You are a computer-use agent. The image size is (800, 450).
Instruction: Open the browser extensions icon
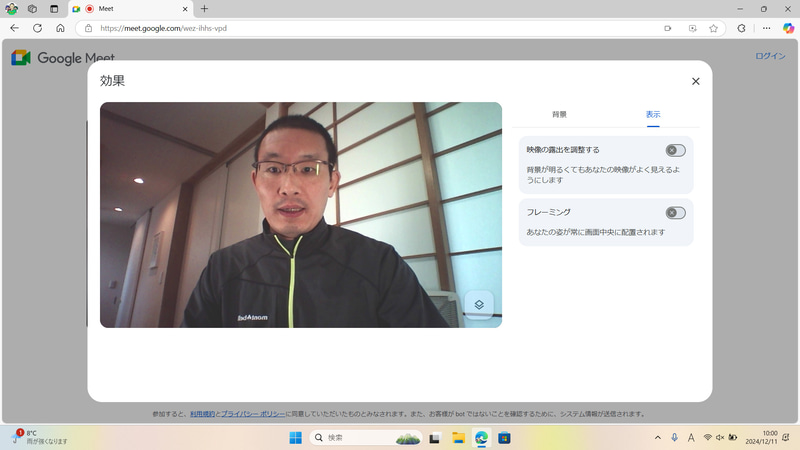[741, 28]
